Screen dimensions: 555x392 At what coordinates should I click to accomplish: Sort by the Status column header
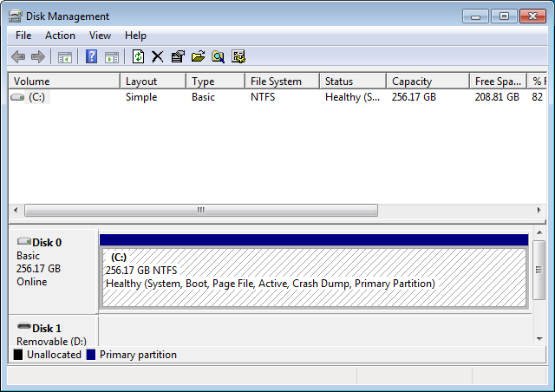pos(353,82)
